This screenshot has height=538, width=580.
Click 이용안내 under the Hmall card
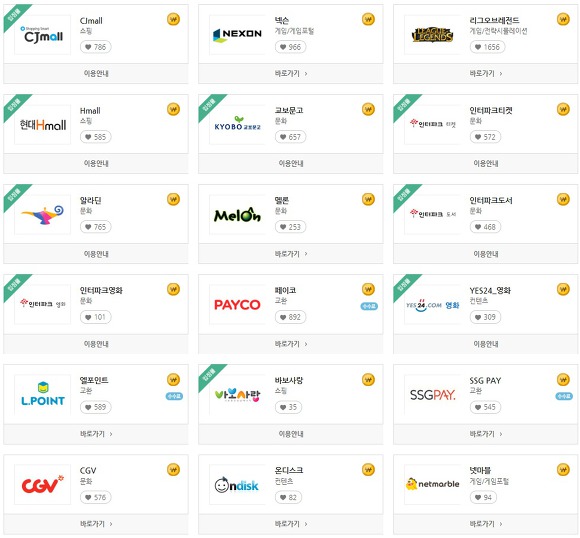96,163
